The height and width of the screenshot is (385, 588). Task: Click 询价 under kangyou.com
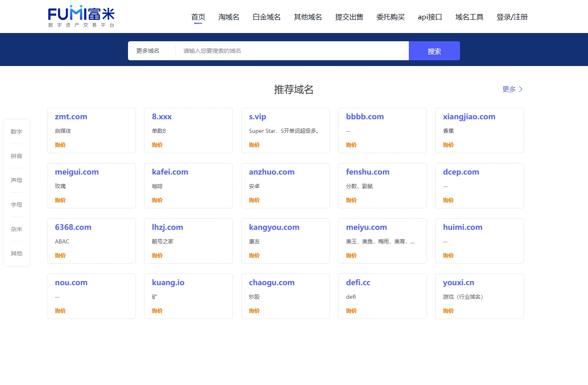click(254, 255)
